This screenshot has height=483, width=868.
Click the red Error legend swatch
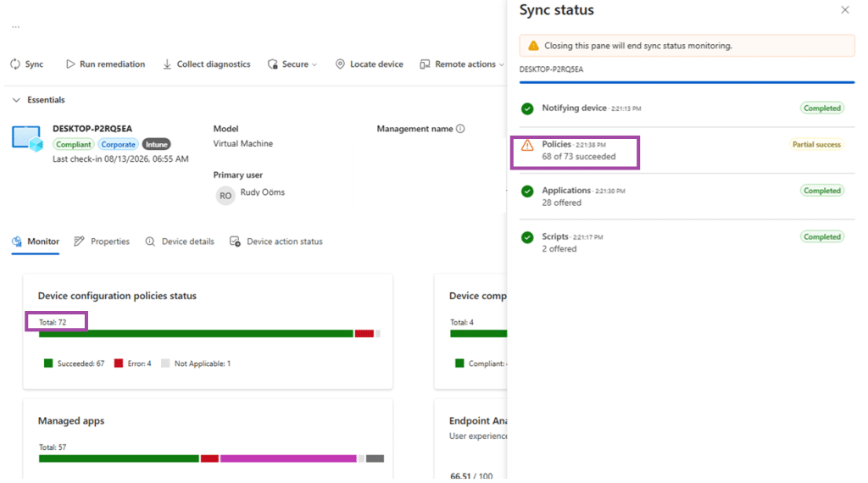click(119, 364)
